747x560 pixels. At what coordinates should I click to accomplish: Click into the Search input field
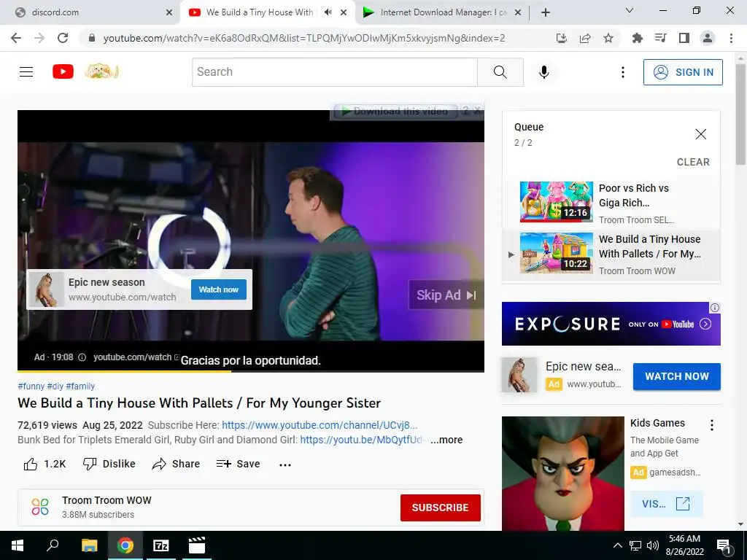[334, 72]
